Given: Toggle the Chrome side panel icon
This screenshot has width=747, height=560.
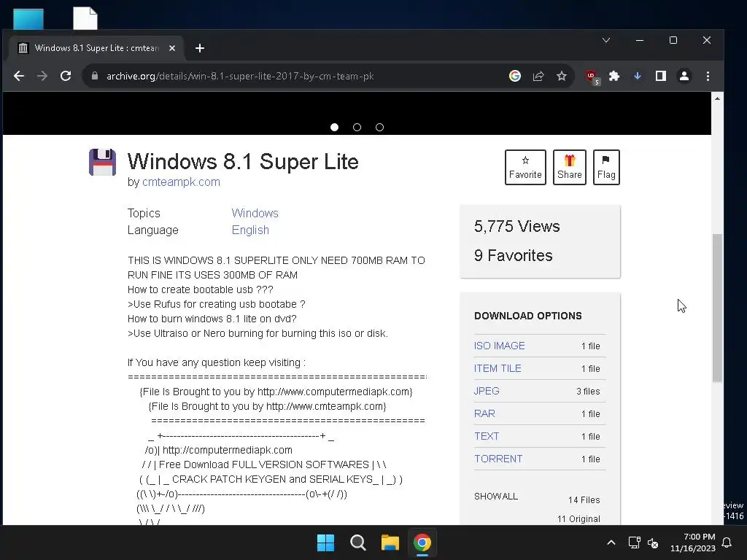Looking at the screenshot, I should [661, 76].
